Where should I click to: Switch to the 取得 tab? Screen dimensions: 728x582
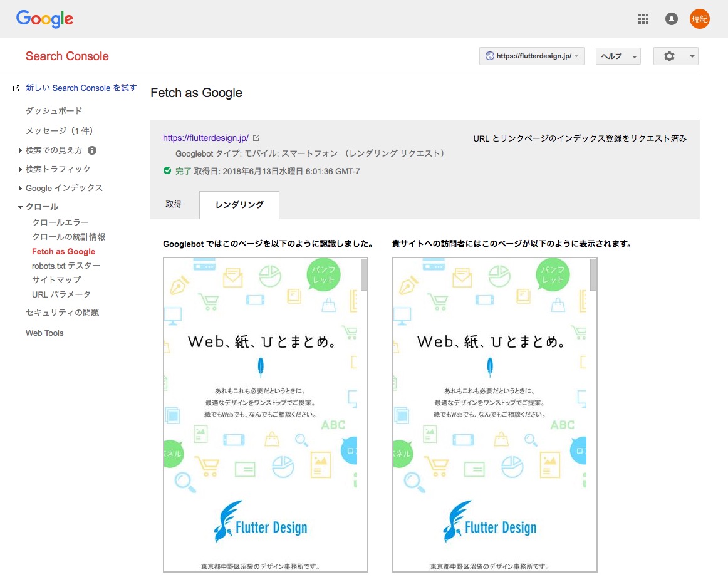point(174,204)
